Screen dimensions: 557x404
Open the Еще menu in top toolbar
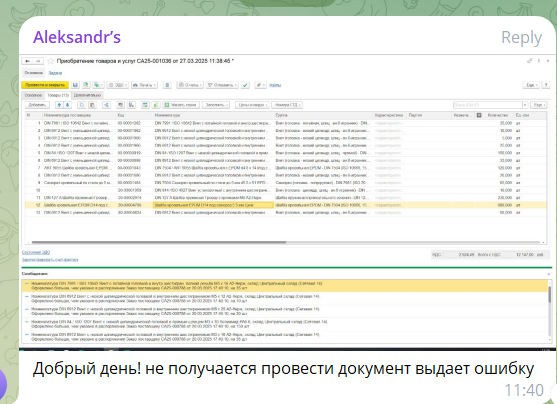[531, 85]
